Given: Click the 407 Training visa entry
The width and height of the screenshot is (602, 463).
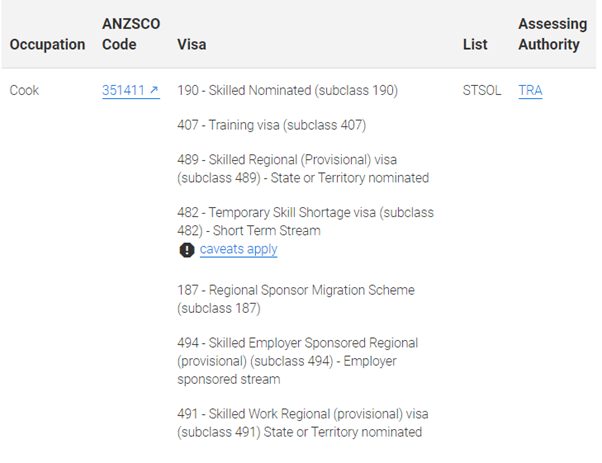Looking at the screenshot, I should click(x=271, y=125).
